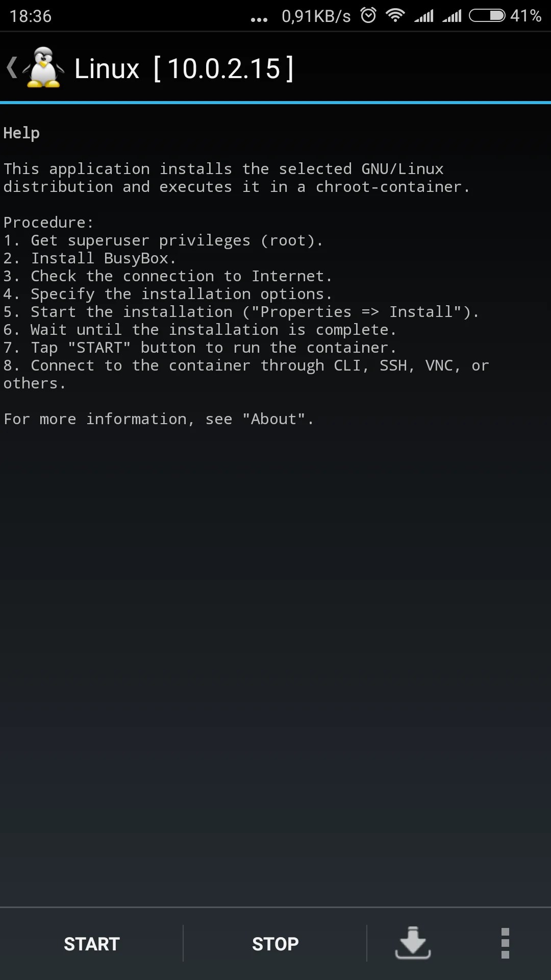This screenshot has height=980, width=551.
Task: Tap the second cellular signal icon
Action: tap(452, 16)
